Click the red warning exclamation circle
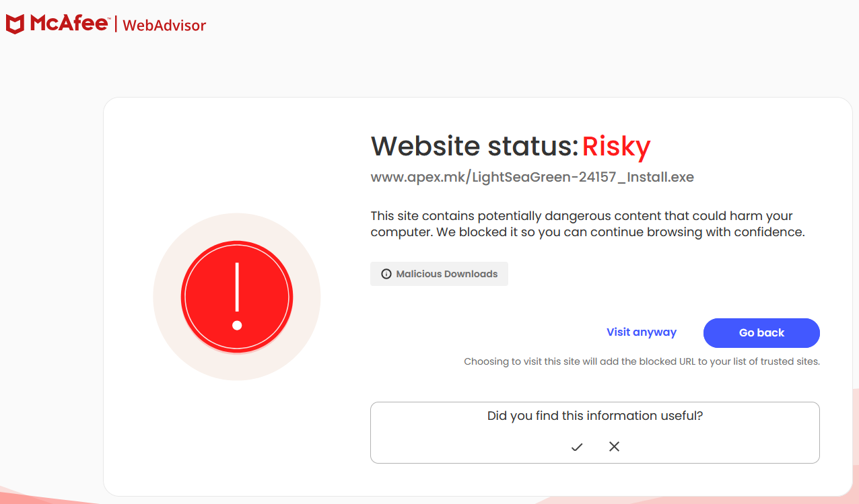 click(237, 297)
